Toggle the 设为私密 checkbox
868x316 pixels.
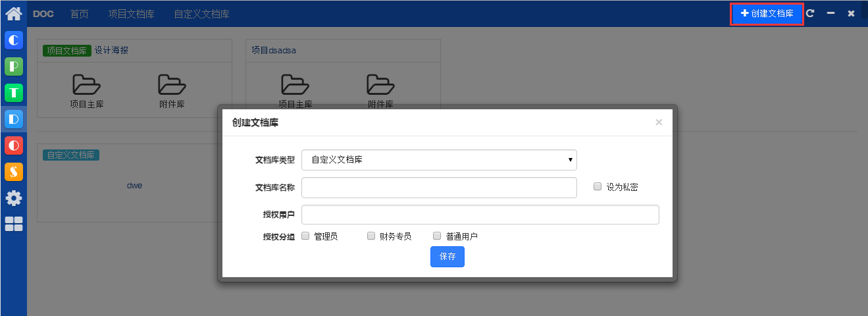[x=598, y=186]
